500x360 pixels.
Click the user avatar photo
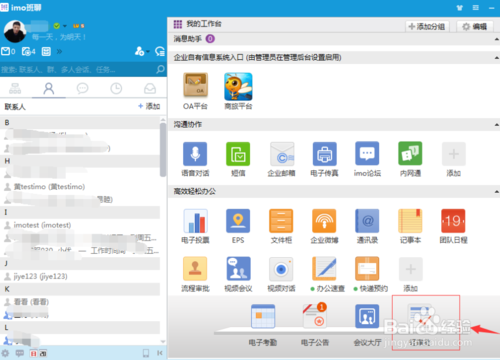coord(15,31)
